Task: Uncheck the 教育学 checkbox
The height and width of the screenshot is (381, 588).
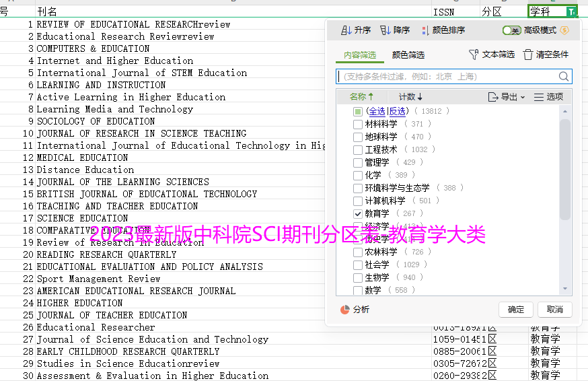Action: point(358,213)
